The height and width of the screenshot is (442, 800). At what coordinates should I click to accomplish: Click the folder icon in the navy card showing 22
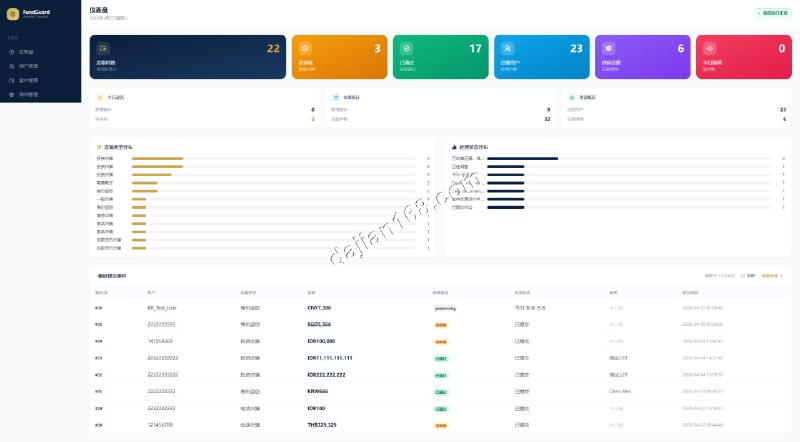click(102, 48)
